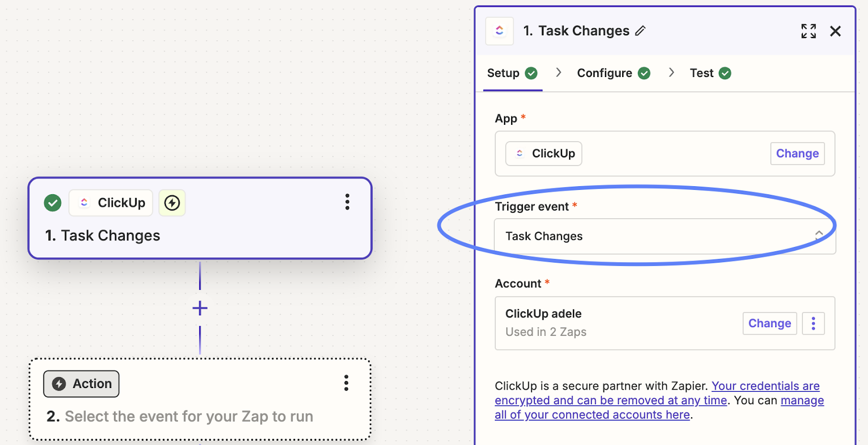The width and height of the screenshot is (868, 445).
Task: Click the pencil icon to rename step
Action: (641, 31)
